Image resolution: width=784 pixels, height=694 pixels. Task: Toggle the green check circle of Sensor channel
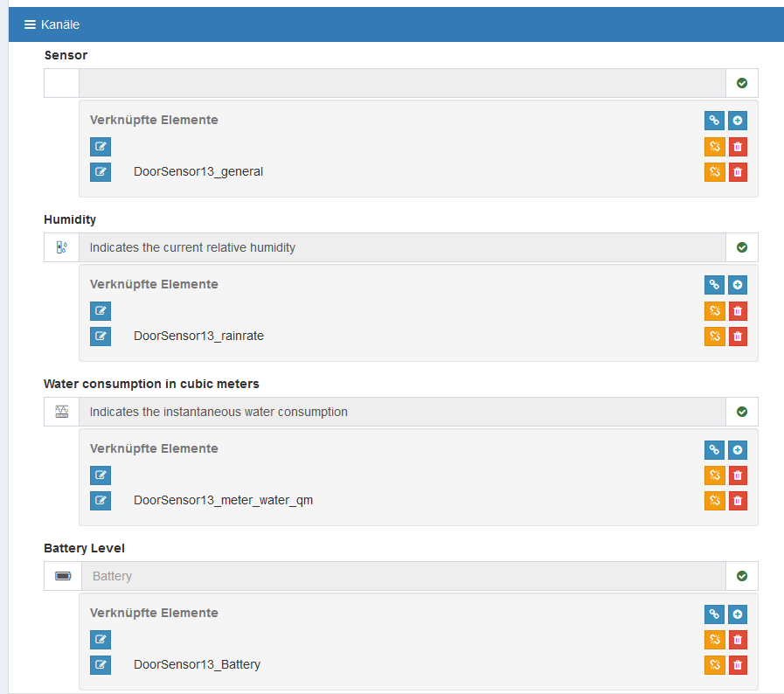point(742,83)
